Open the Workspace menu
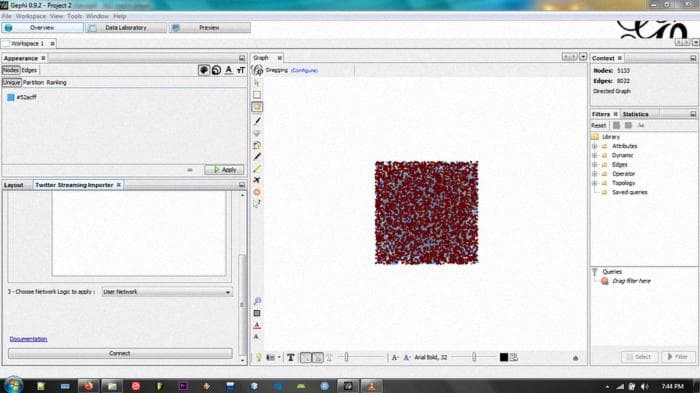700x393 pixels. coord(31,16)
